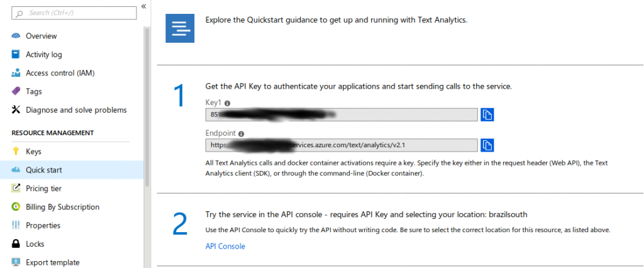This screenshot has height=268, width=644.
Task: Click the Export template icon
Action: click(16, 262)
